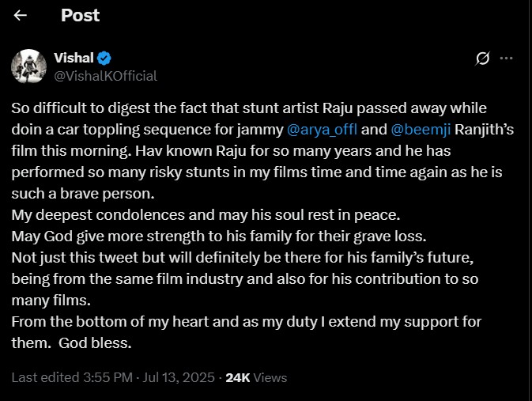Click the Vishal display name

74,58
